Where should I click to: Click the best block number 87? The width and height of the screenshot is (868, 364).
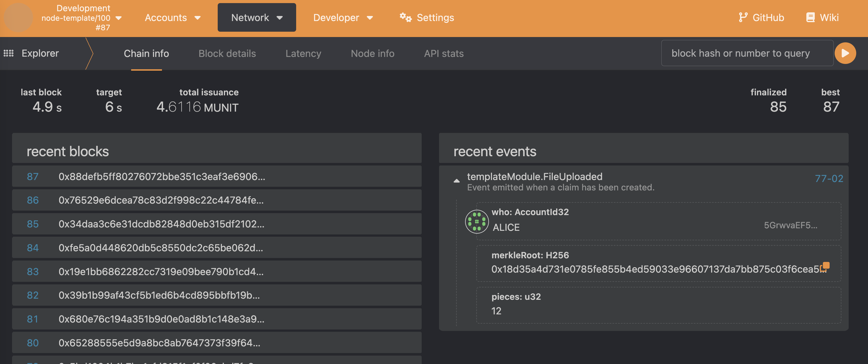pyautogui.click(x=831, y=107)
